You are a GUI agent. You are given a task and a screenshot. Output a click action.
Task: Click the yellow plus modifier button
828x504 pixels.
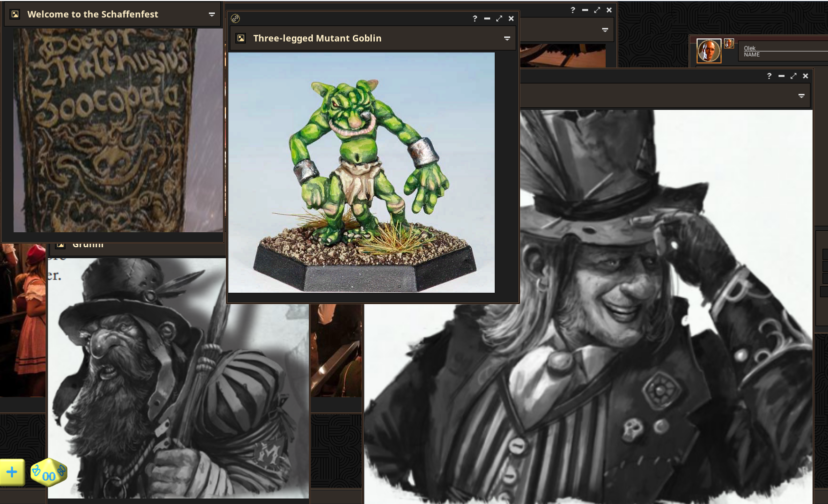tap(12, 472)
